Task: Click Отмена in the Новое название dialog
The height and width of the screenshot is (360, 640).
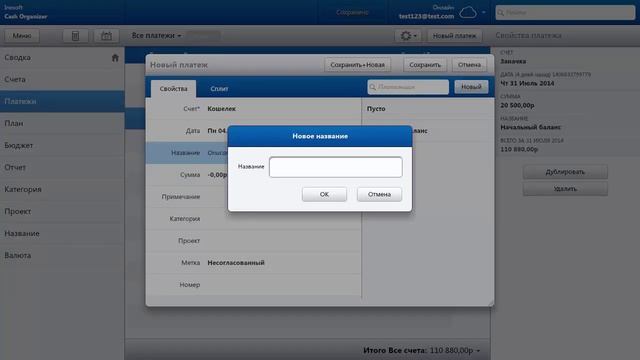Action: 379,194
